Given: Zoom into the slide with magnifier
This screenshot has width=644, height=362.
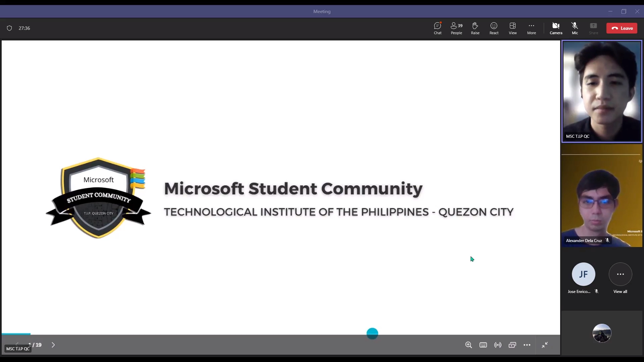Looking at the screenshot, I should point(469,345).
